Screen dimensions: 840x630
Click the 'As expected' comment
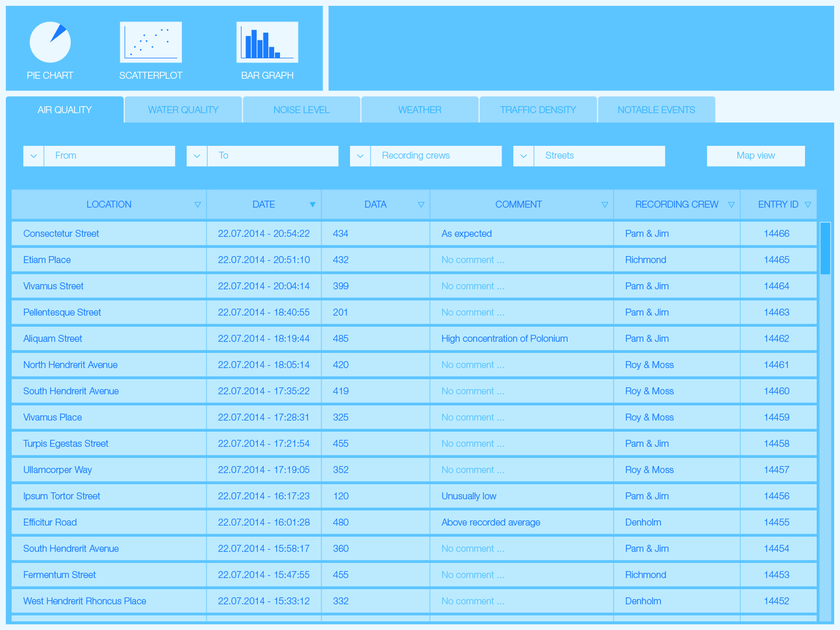[x=467, y=234]
